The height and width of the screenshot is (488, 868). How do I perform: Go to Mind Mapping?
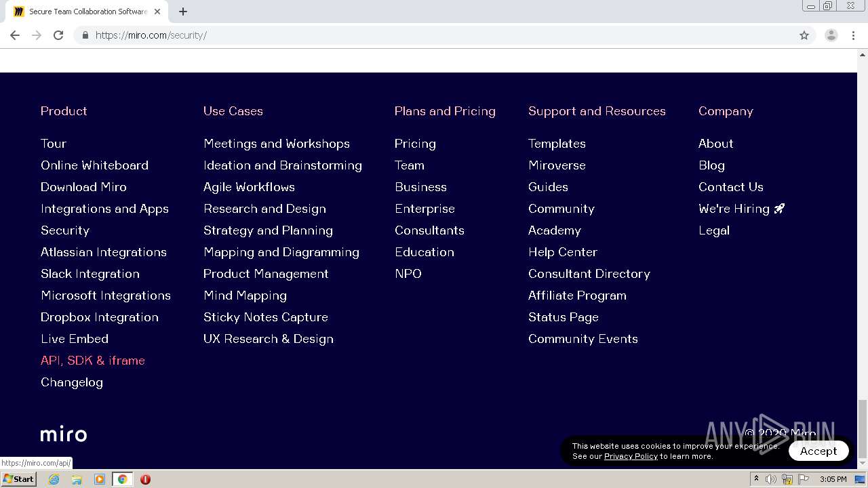245,296
